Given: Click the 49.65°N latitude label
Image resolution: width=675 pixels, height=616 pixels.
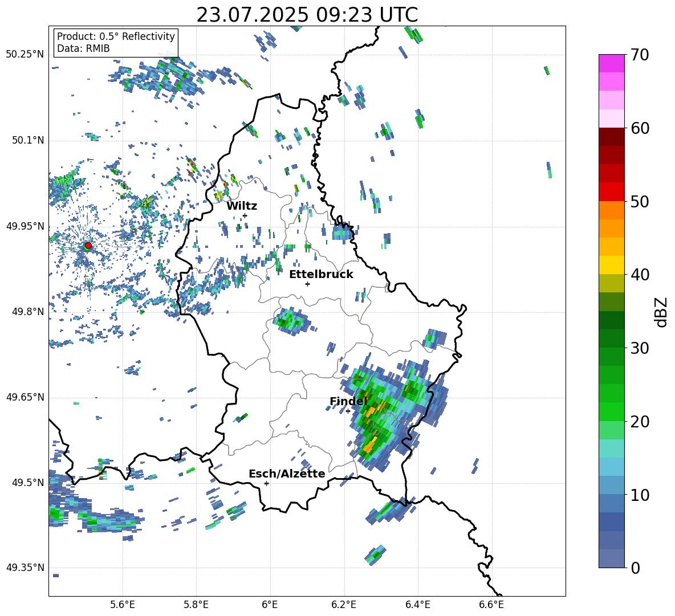Looking at the screenshot, I should tap(25, 397).
